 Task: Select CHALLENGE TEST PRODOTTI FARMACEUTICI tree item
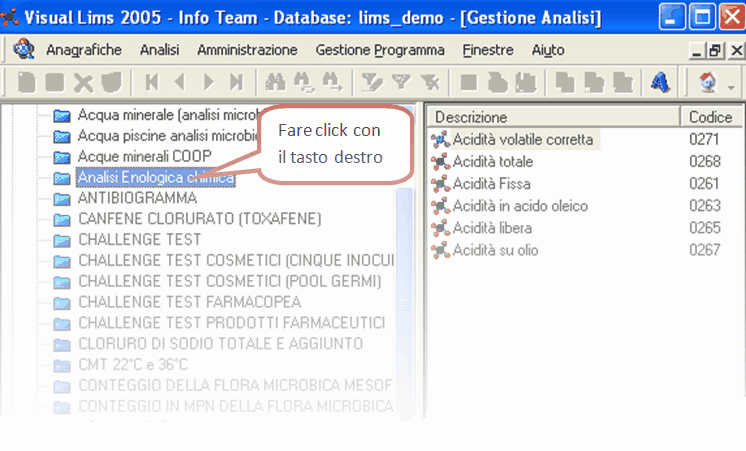(232, 323)
